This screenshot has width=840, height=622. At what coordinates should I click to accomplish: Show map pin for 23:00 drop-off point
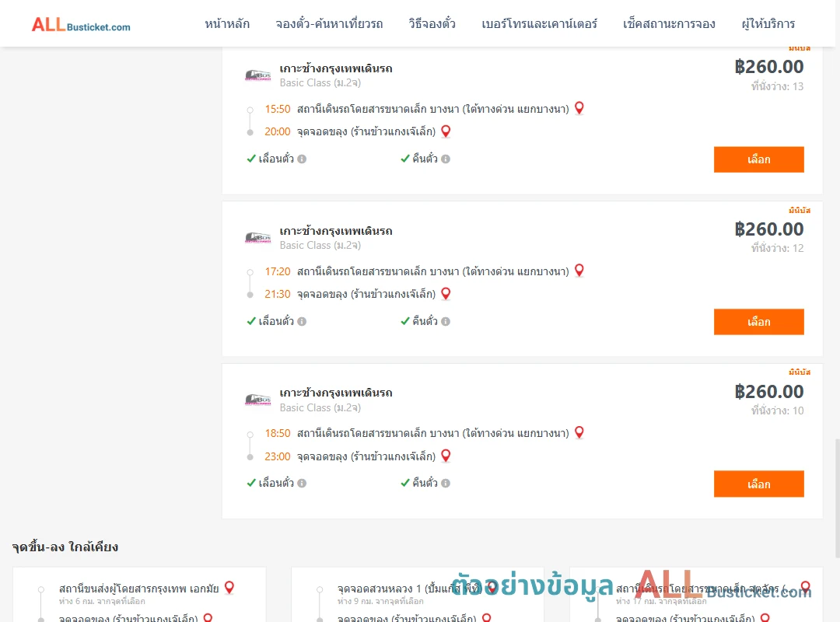(x=446, y=456)
